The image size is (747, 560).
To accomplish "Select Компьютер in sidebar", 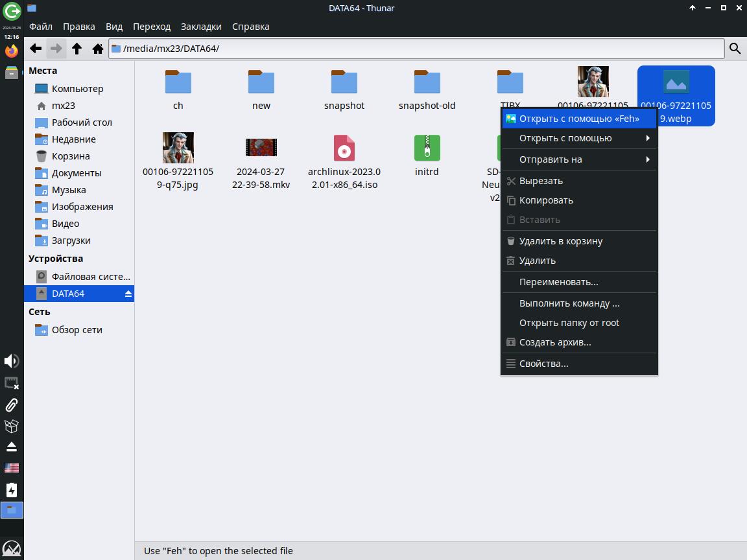I will [x=79, y=89].
